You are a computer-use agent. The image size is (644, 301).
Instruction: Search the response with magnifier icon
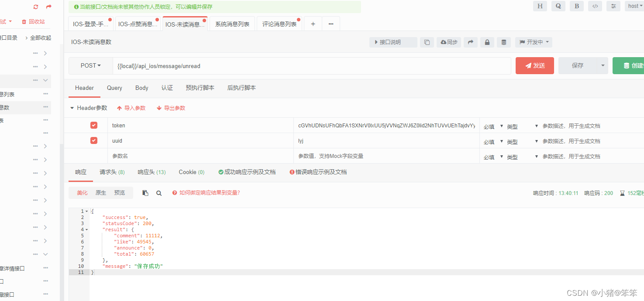pos(159,192)
